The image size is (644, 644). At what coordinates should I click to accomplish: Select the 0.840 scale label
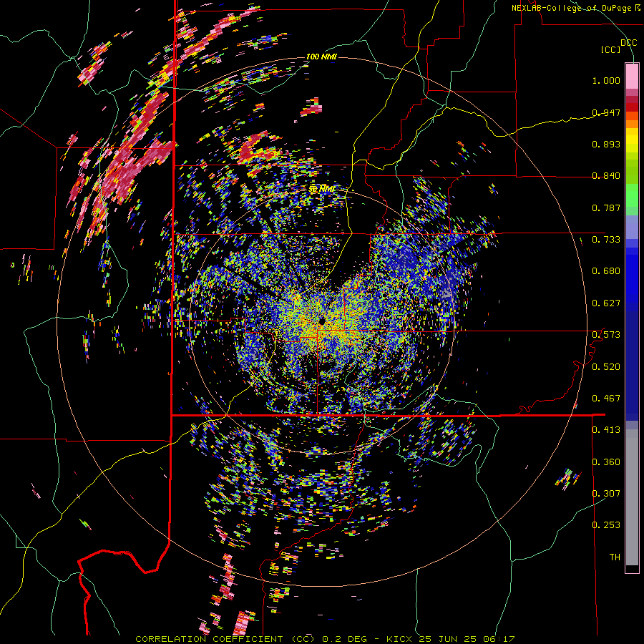click(x=606, y=176)
